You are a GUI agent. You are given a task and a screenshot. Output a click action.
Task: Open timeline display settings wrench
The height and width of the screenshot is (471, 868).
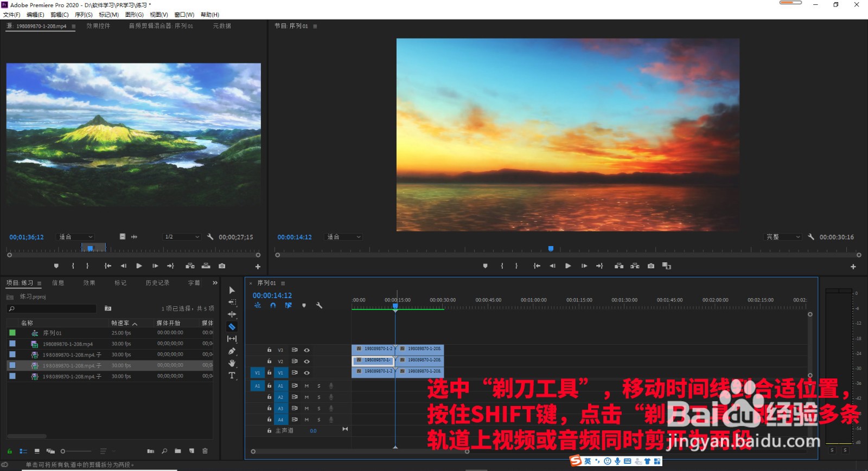pyautogui.click(x=319, y=306)
